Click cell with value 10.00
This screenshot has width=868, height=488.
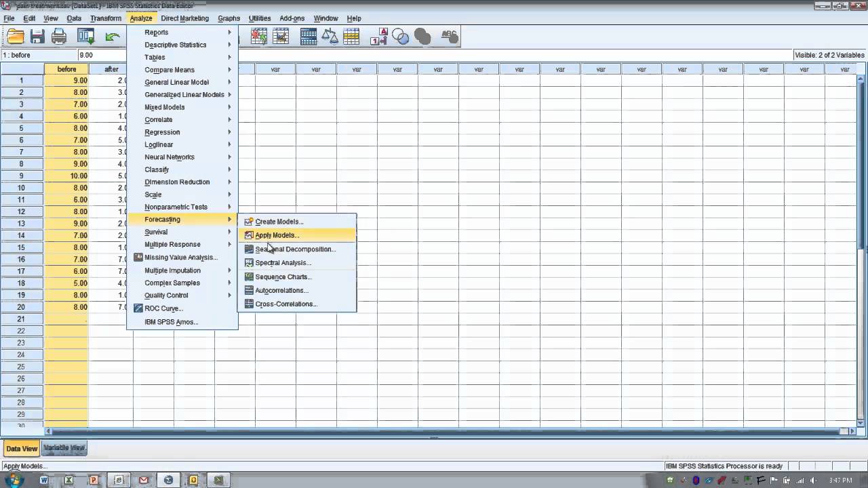pyautogui.click(x=66, y=176)
